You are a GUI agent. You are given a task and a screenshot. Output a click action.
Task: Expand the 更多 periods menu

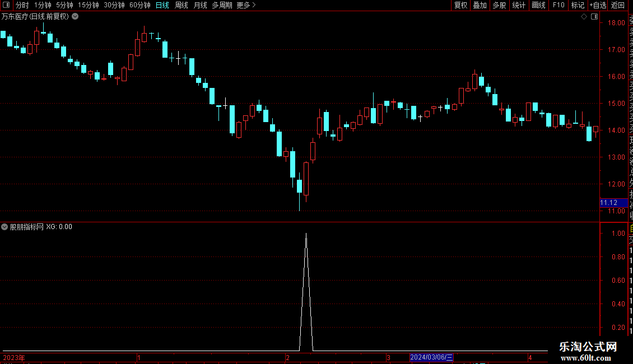click(x=246, y=5)
